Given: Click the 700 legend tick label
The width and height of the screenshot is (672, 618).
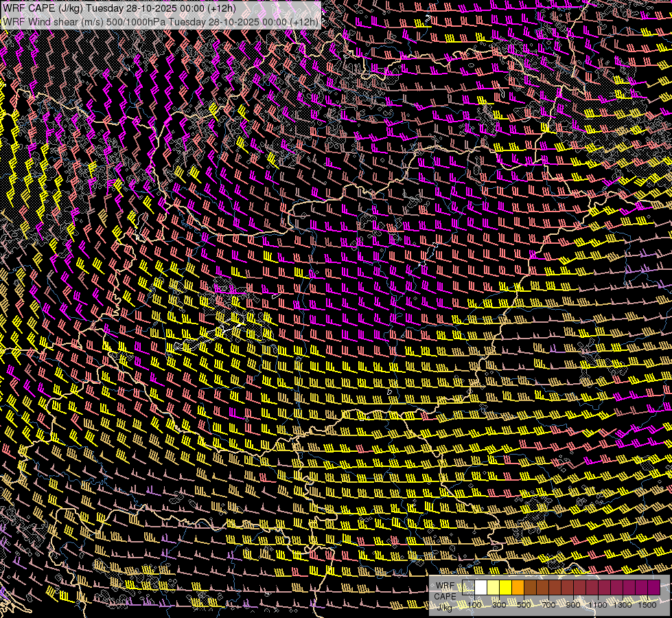Looking at the screenshot, I should pyautogui.click(x=548, y=605).
